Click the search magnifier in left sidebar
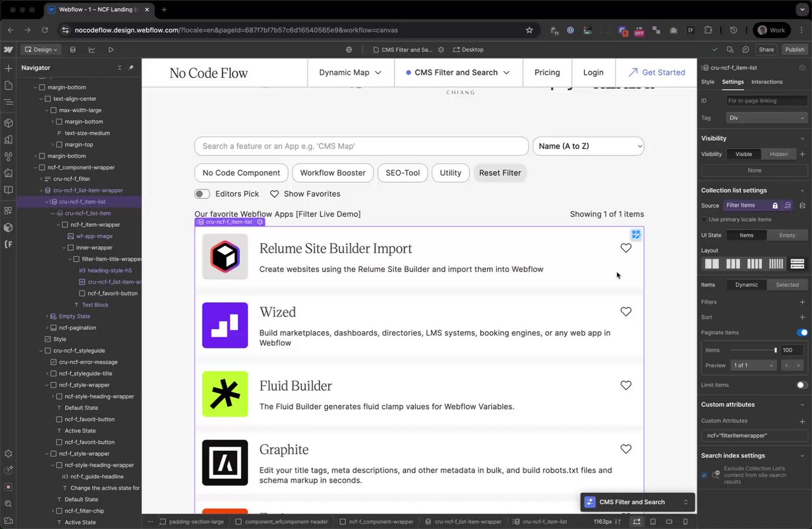Image resolution: width=812 pixels, height=529 pixels. (8, 504)
